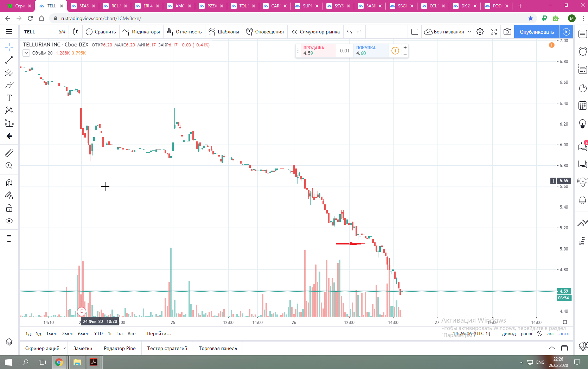Switch chart to fullscreen mode
Screen dimensions: 588x369
tap(494, 32)
